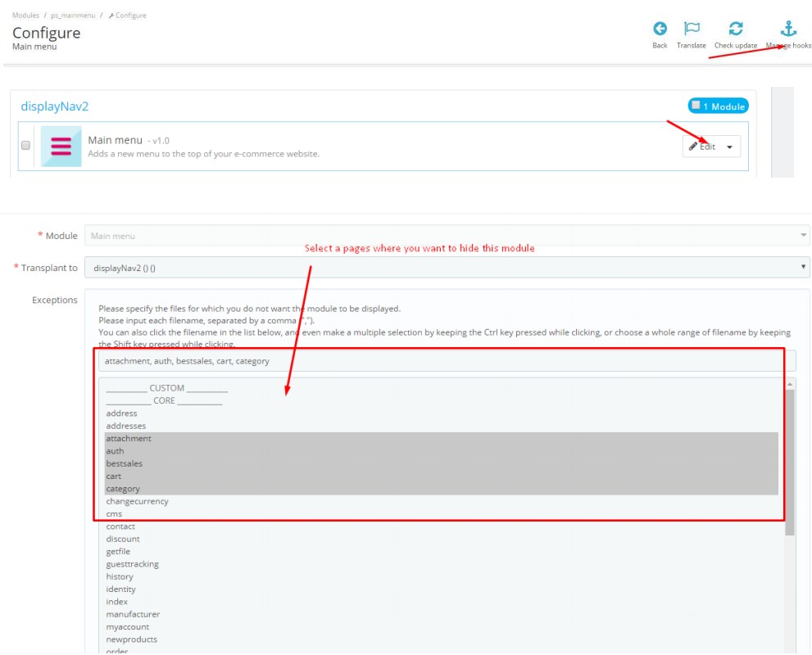Toggle checkbox in the 1 Module badge
The height and width of the screenshot is (655, 812).
[696, 106]
